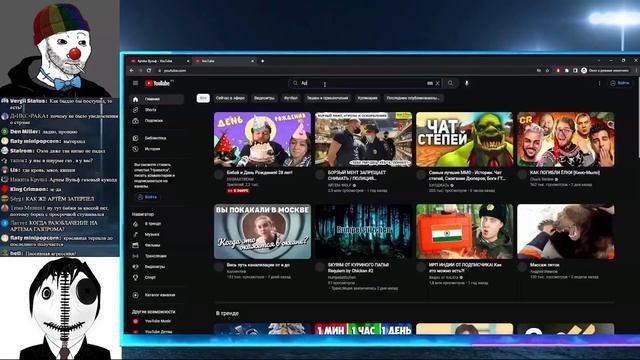Open the CR Ёлки group faces thumbnail
Screen dimensions: 640x360
[x=566, y=139]
